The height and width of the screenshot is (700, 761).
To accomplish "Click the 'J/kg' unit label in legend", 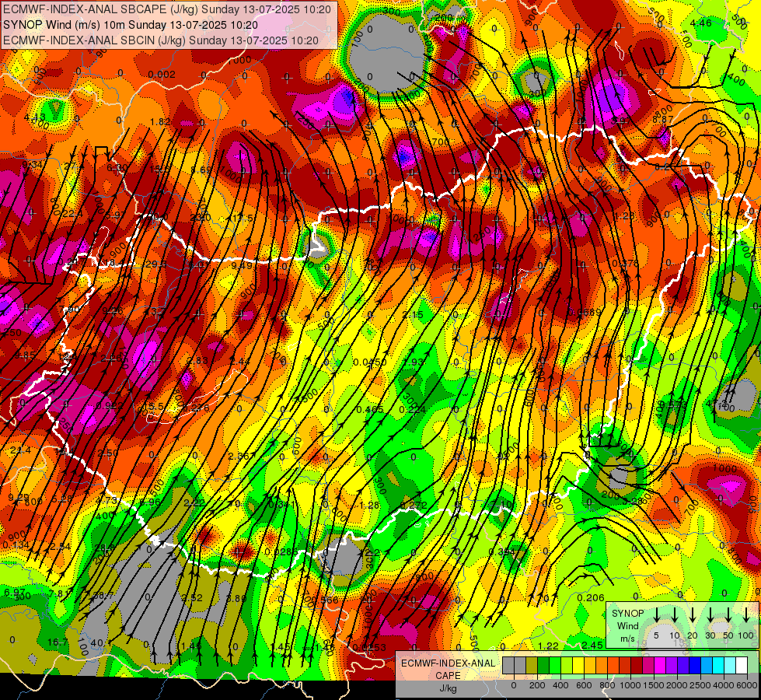I will (448, 688).
